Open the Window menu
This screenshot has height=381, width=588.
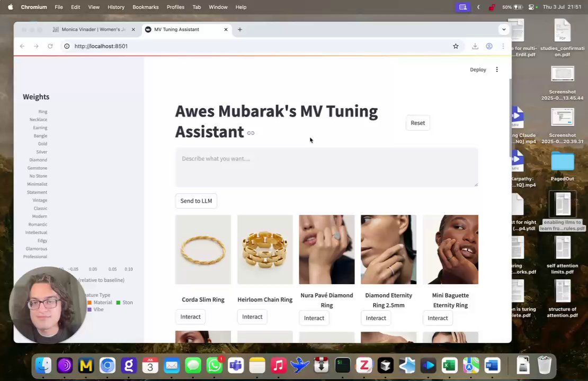218,7
